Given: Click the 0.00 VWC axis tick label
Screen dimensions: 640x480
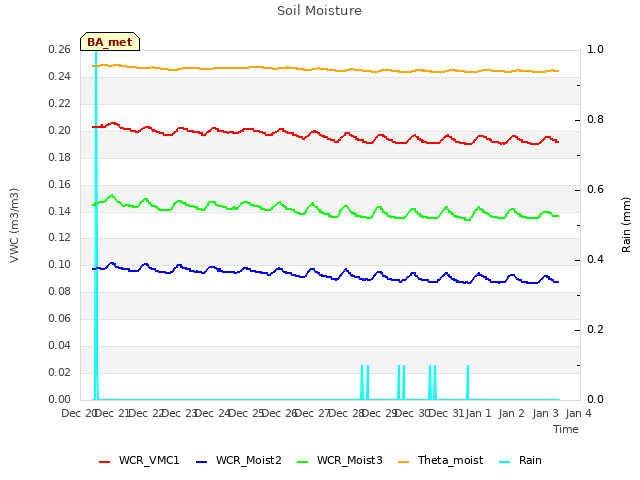Looking at the screenshot, I should (x=60, y=399).
